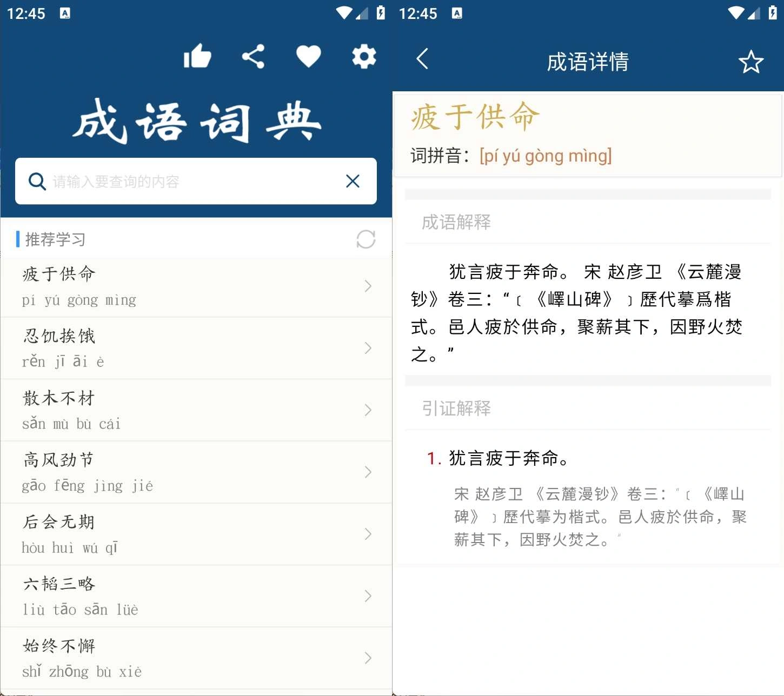This screenshot has width=784, height=696.
Task: Clear the search box with the X
Action: (x=353, y=181)
